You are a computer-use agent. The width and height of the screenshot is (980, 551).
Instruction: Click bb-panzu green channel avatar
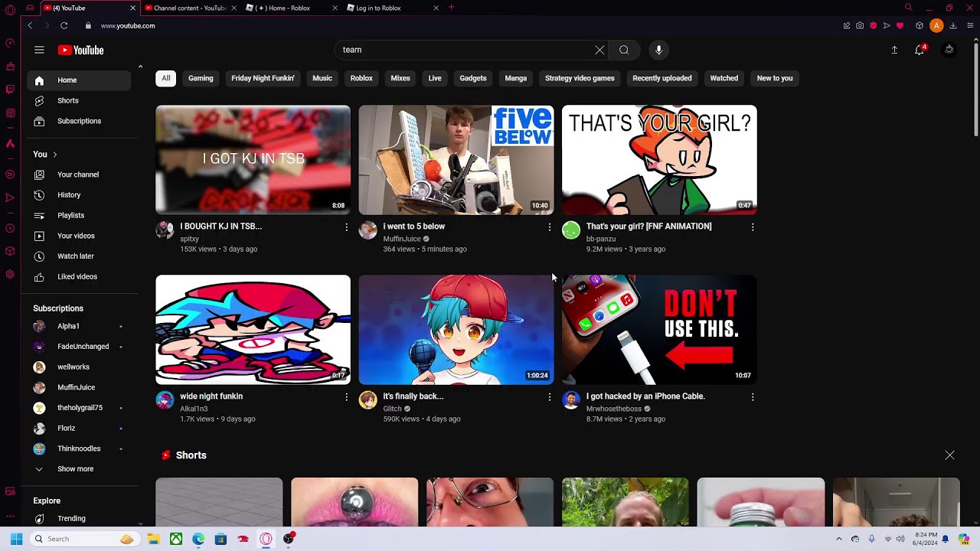click(571, 230)
